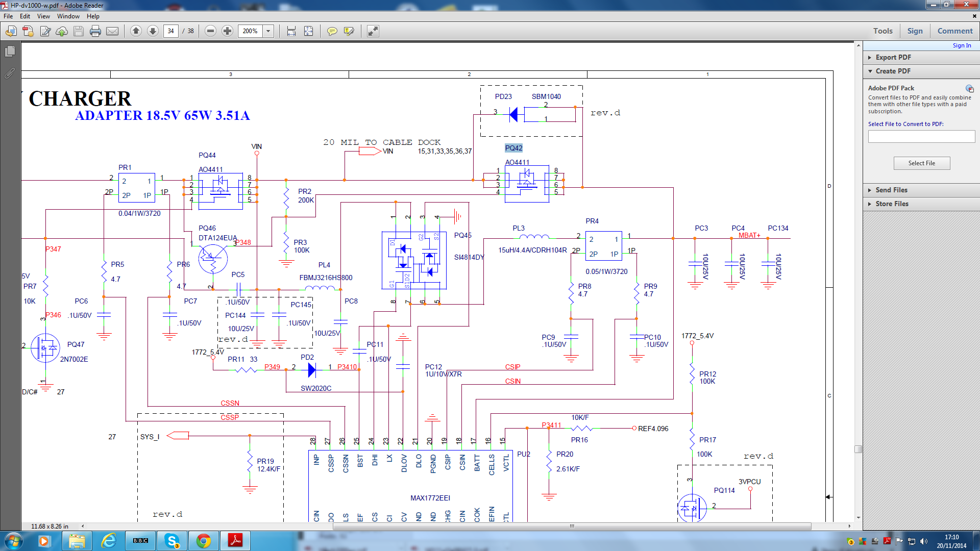Collapse the Create PDF section
980x551 pixels.
pos(893,71)
